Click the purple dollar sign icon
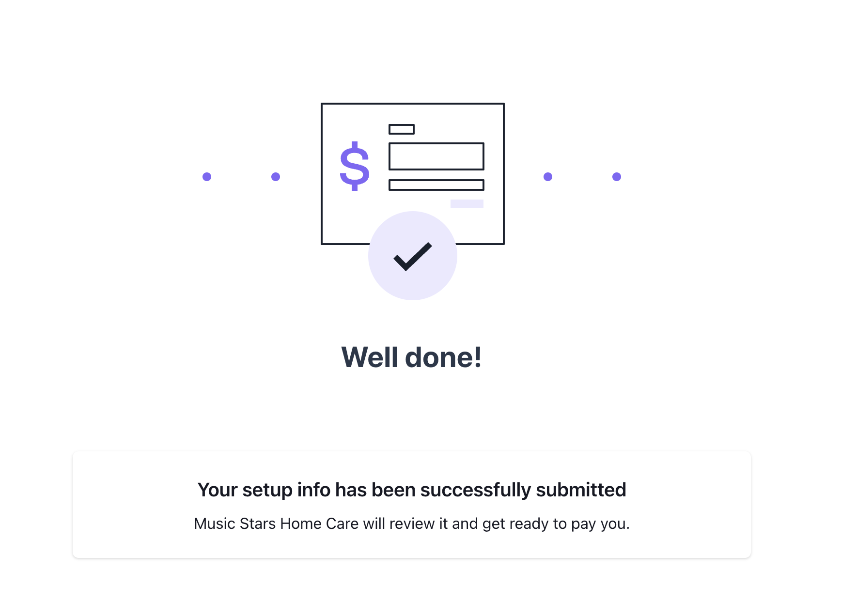Image resolution: width=841 pixels, height=616 pixels. pos(355,166)
